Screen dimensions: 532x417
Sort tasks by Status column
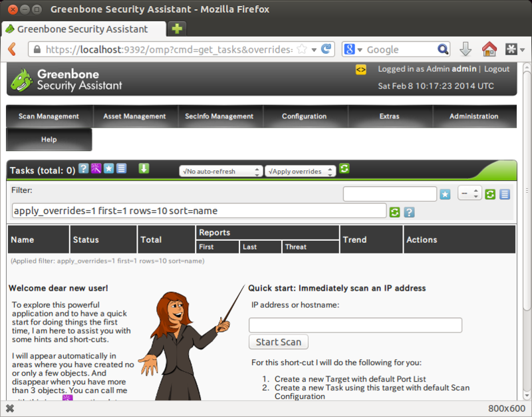click(x=86, y=240)
